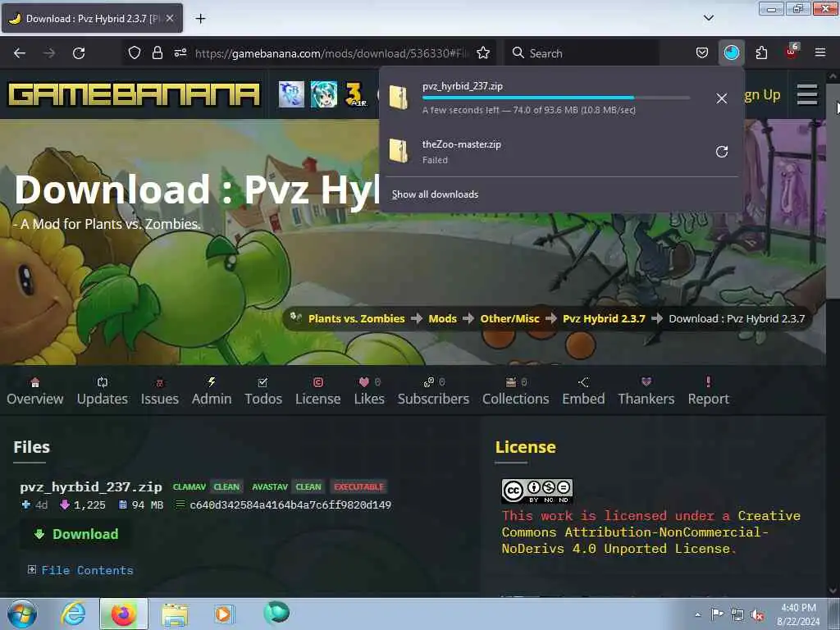The height and width of the screenshot is (630, 840).
Task: Switch to the Todos tab
Action: (x=263, y=391)
